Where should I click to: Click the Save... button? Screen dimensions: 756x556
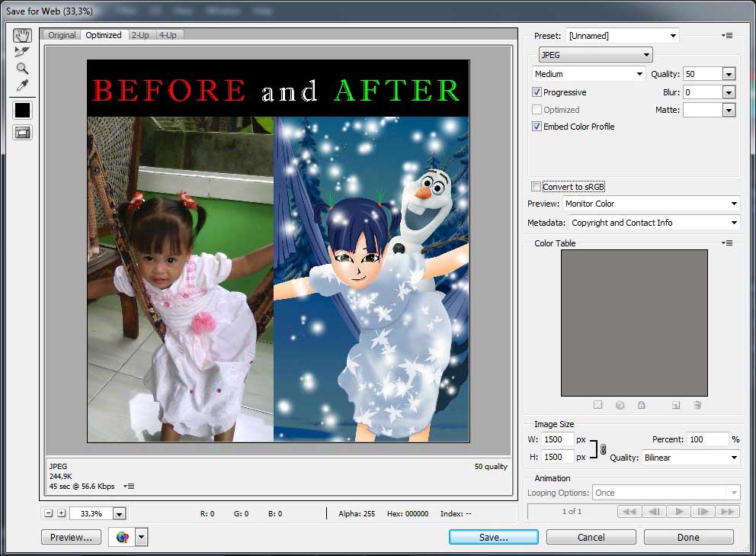493,537
